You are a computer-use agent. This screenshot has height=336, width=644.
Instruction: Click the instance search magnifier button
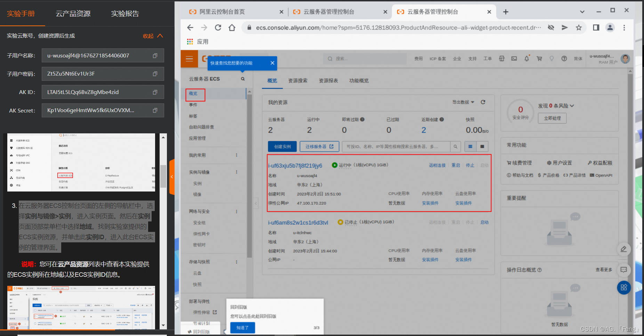tap(455, 147)
